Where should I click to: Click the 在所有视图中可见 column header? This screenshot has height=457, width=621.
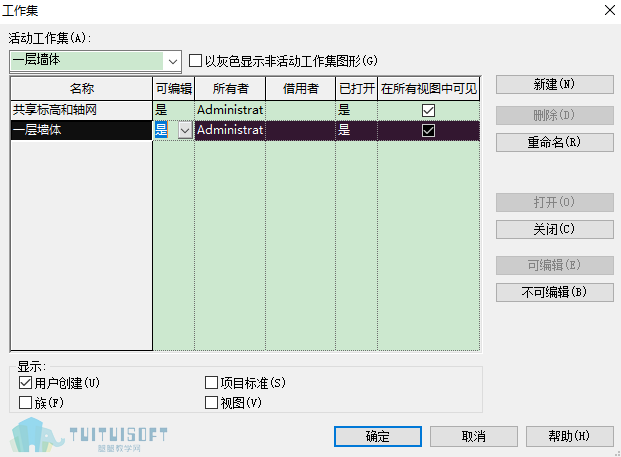pos(429,88)
